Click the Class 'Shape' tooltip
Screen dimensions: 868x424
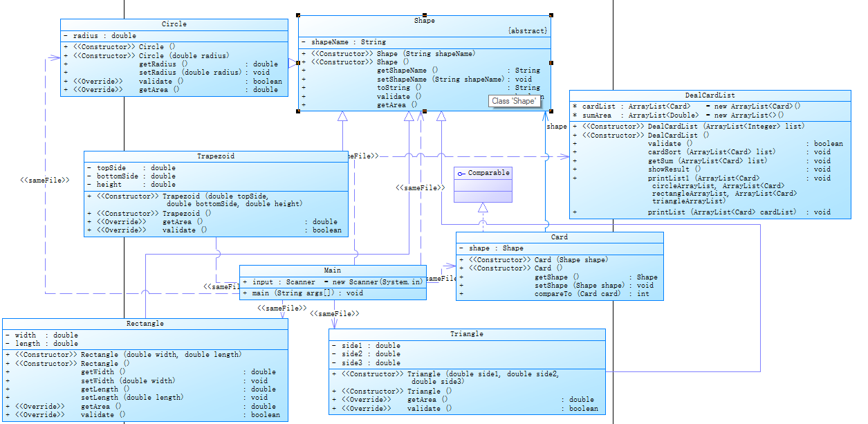(514, 101)
